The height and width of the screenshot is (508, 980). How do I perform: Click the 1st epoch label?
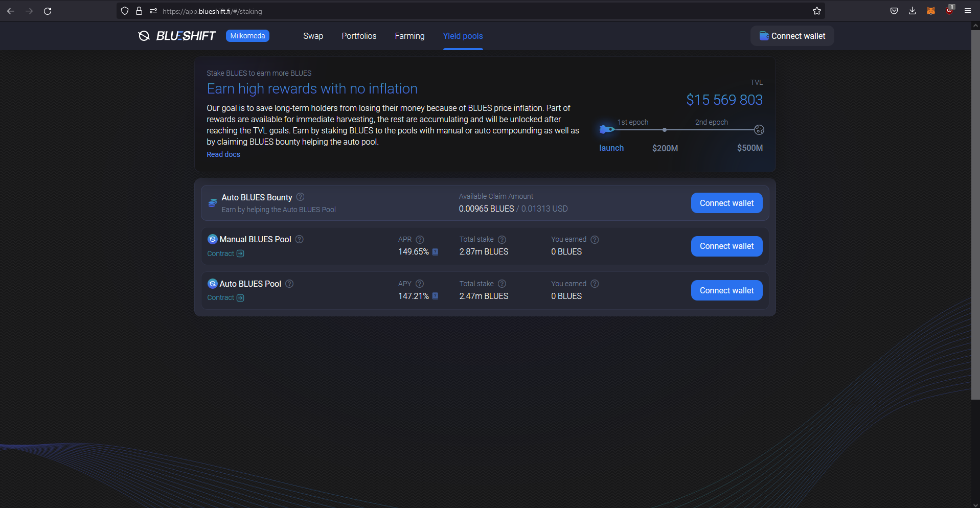(x=633, y=122)
